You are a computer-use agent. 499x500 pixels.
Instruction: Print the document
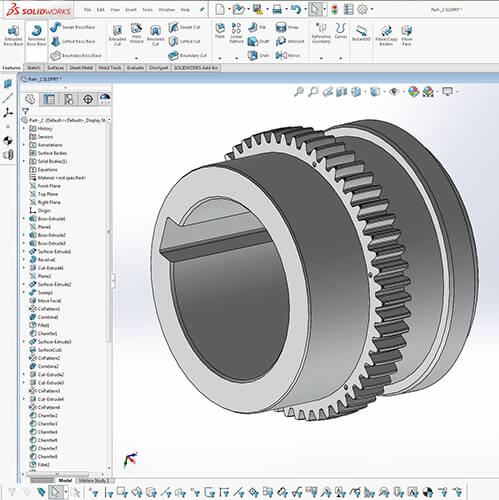[x=277, y=9]
